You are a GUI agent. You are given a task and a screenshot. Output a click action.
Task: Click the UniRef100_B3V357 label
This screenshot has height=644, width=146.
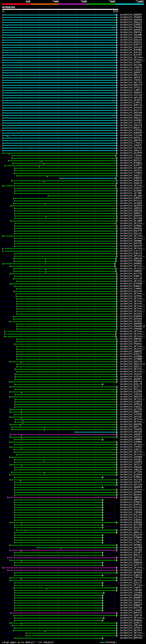131,55
